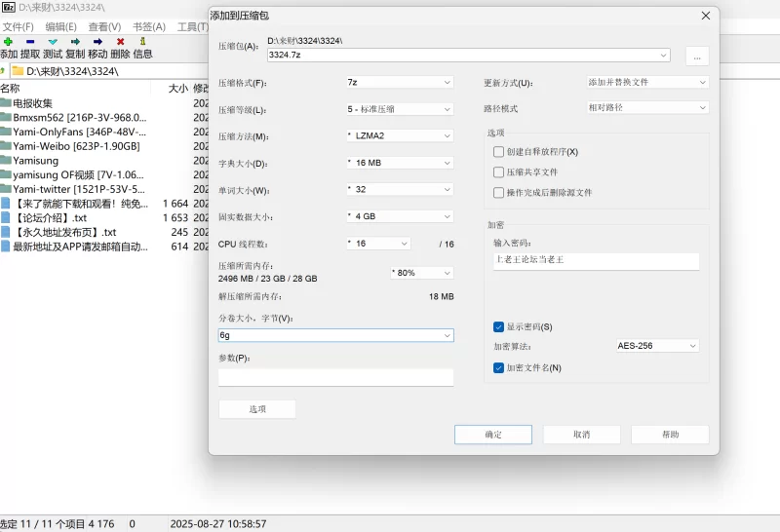The image size is (780, 532).
Task: Open the 查看(V) menu
Action: click(x=104, y=27)
